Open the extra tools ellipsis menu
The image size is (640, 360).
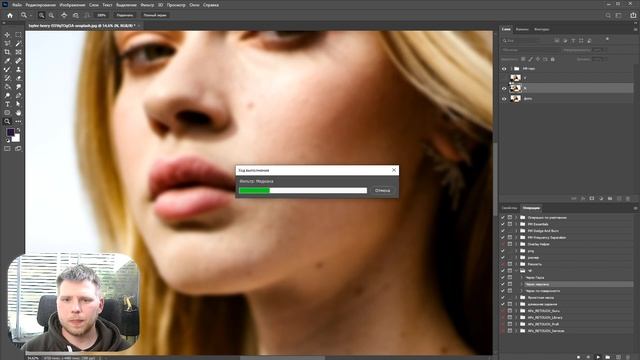point(18,121)
